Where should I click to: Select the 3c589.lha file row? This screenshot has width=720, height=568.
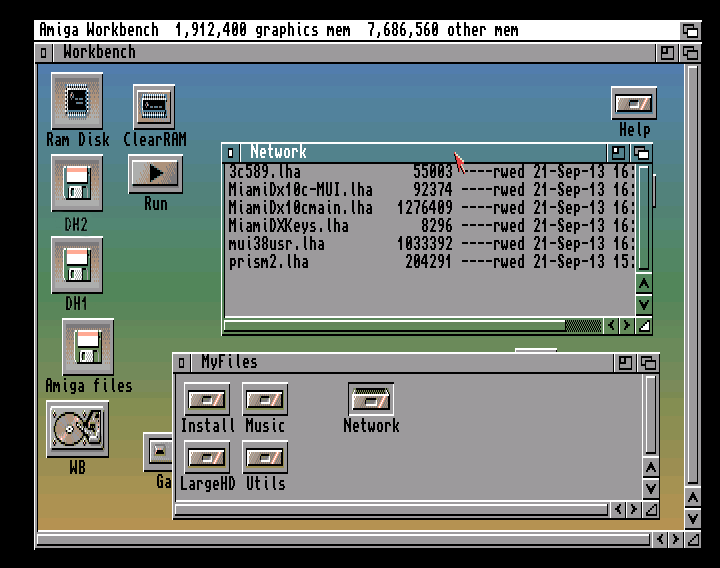click(x=431, y=172)
